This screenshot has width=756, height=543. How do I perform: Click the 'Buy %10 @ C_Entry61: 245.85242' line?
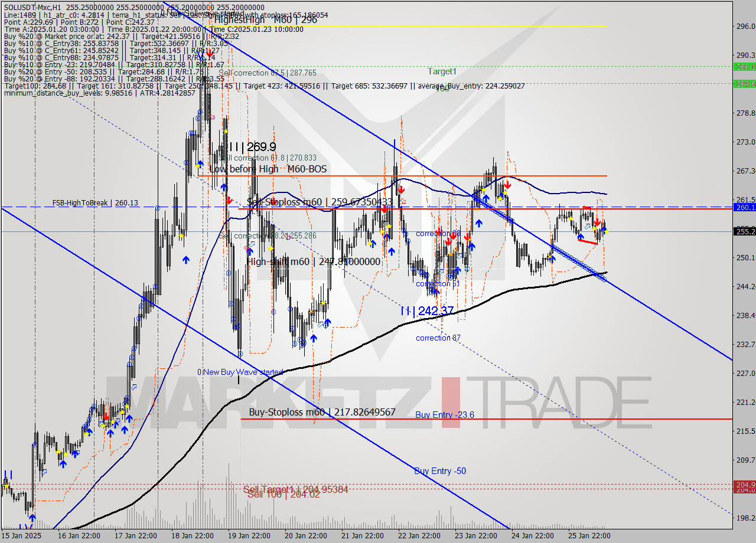pos(112,50)
